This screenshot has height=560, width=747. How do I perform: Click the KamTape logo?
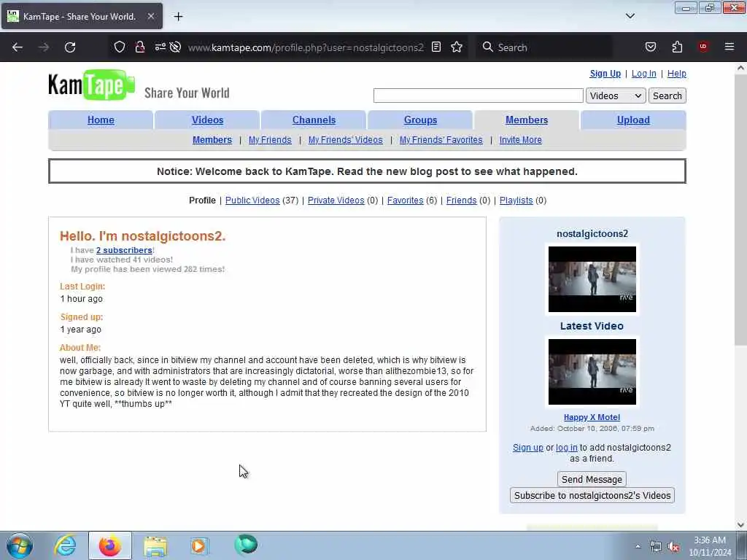pyautogui.click(x=91, y=85)
